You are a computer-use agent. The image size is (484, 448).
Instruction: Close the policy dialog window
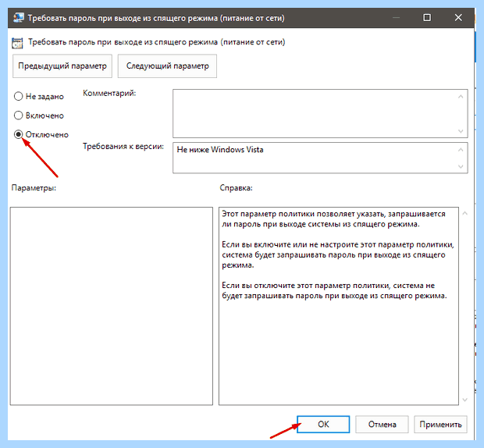[458, 18]
